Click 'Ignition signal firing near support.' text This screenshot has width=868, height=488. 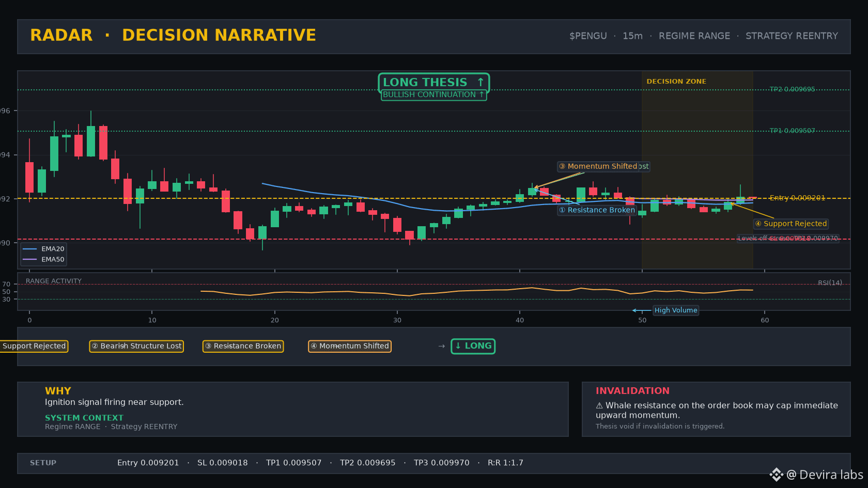pos(114,402)
